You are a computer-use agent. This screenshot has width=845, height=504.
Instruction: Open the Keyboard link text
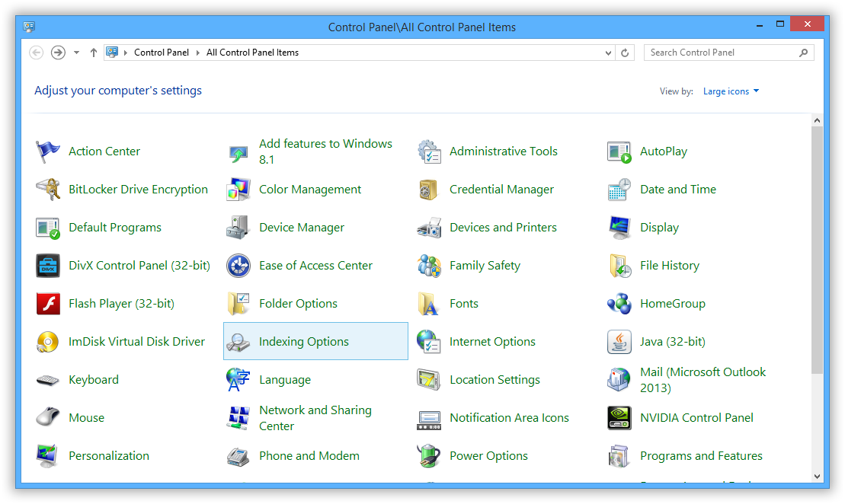pyautogui.click(x=93, y=380)
